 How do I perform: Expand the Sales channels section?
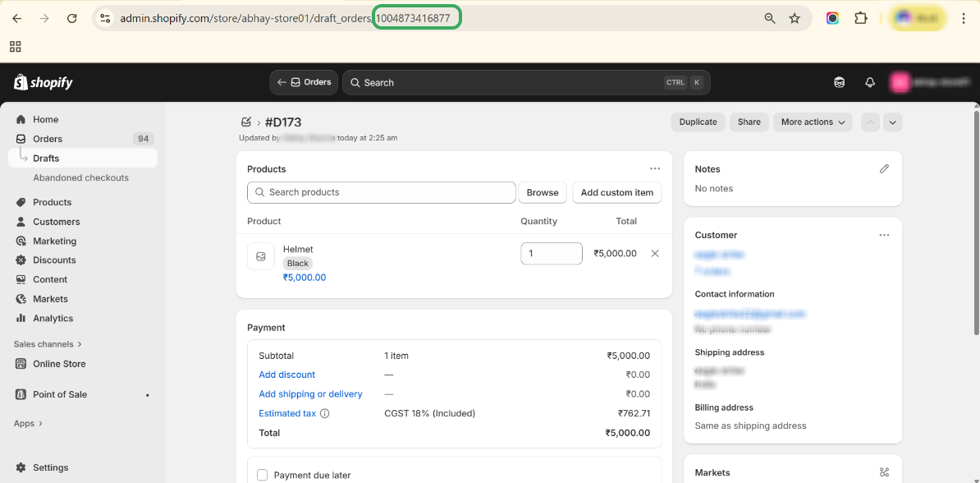coord(48,344)
